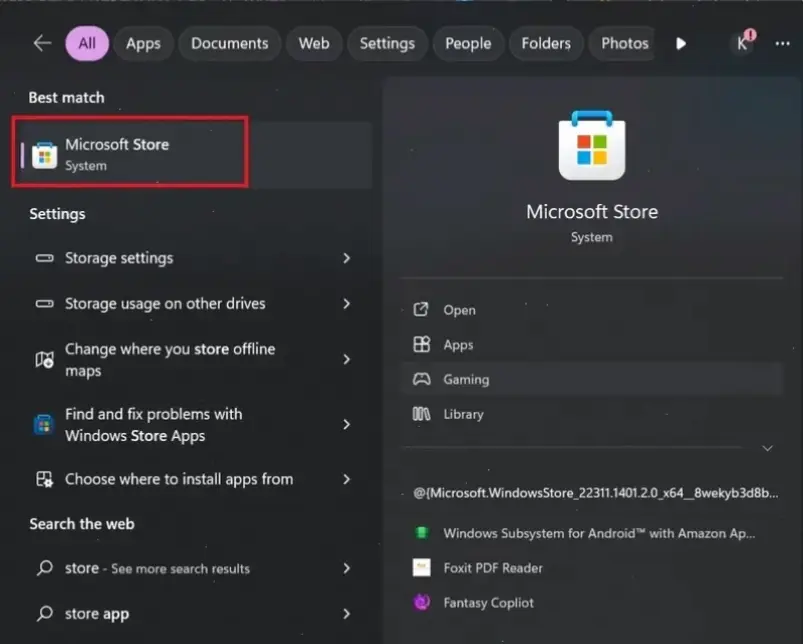Open Foxit PDF Reader from the list
The image size is (803, 644).
[x=492, y=568]
